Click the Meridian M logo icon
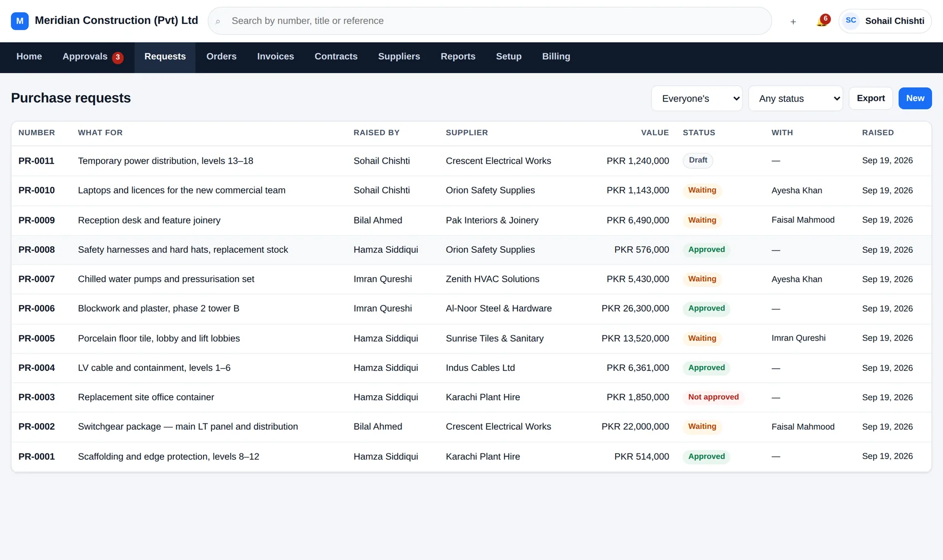Image resolution: width=943 pixels, height=560 pixels. (19, 21)
